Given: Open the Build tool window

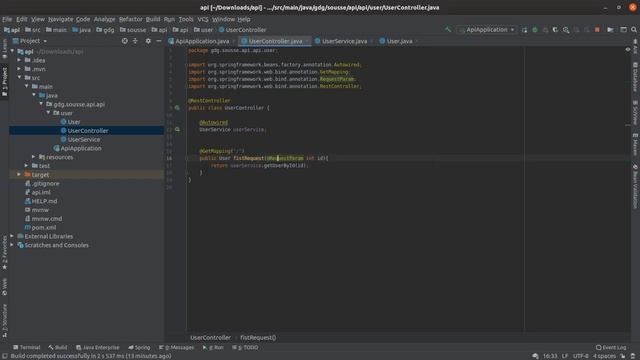Looking at the screenshot, I should [x=58, y=347].
